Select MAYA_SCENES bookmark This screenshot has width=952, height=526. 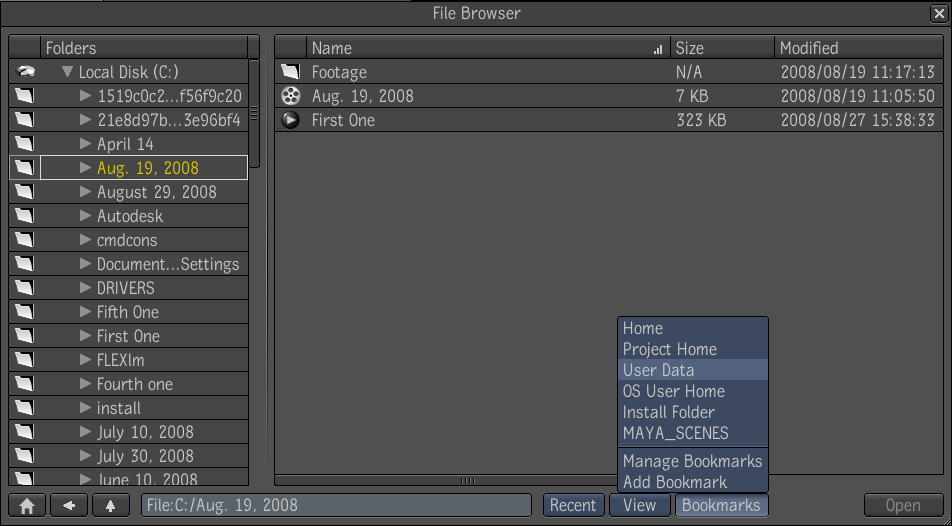pos(693,433)
